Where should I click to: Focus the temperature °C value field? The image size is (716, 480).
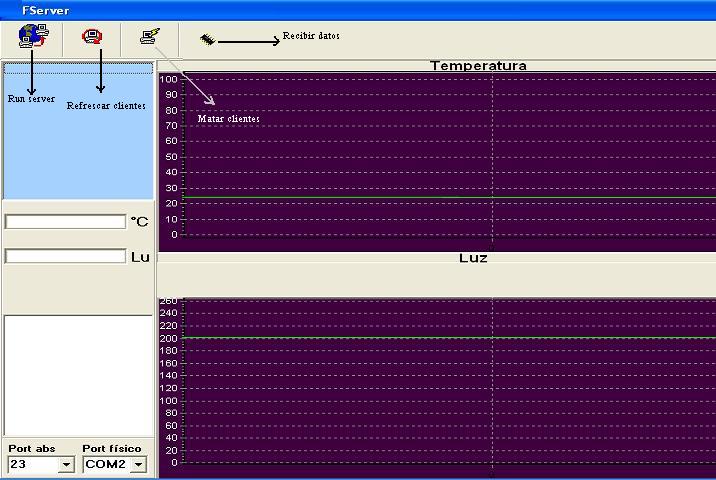65,222
